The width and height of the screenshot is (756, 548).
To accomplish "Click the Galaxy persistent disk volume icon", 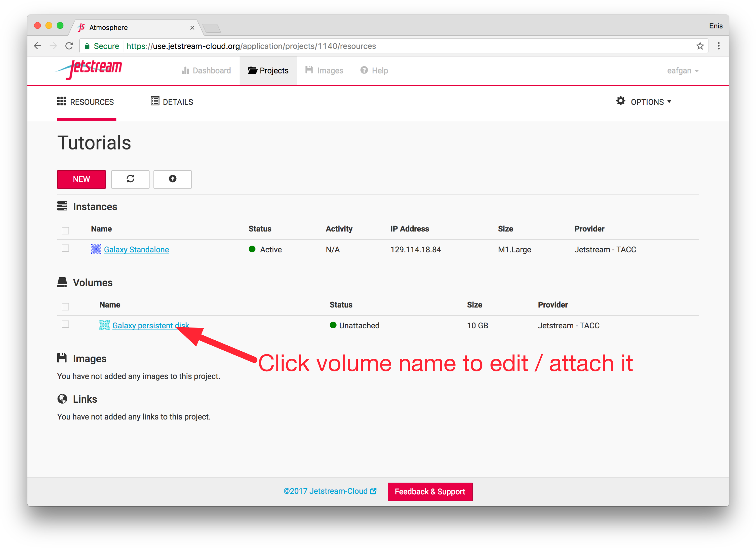I will [x=104, y=325].
